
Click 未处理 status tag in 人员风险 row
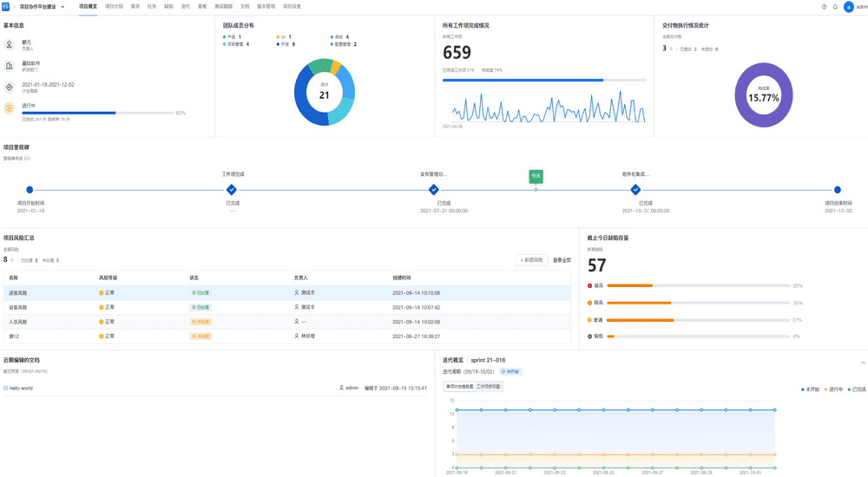(201, 322)
